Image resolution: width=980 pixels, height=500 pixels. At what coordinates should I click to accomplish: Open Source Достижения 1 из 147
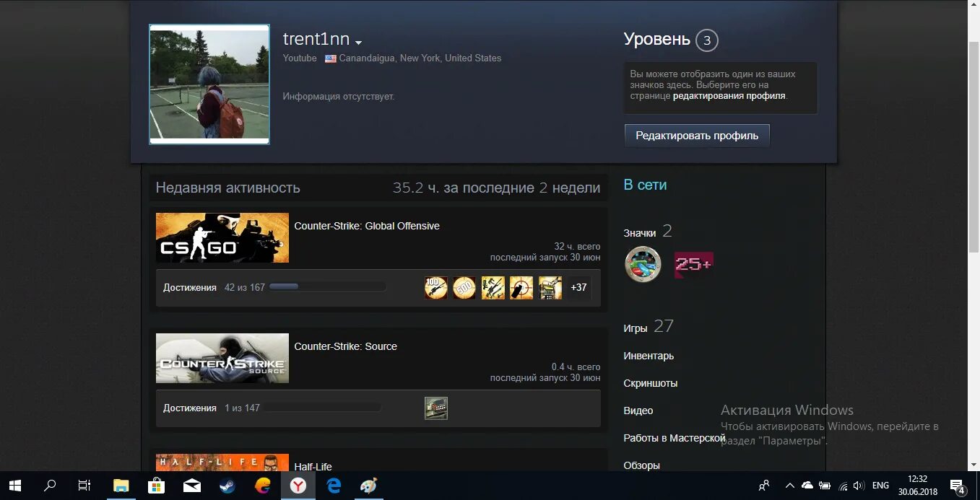click(x=212, y=408)
